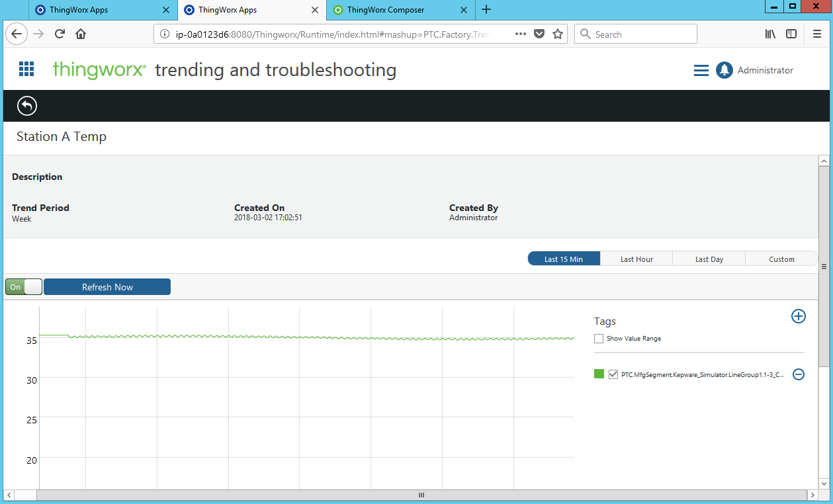Enable the Show Value Range checkbox
Screen dimensions: 833x504
pos(599,338)
